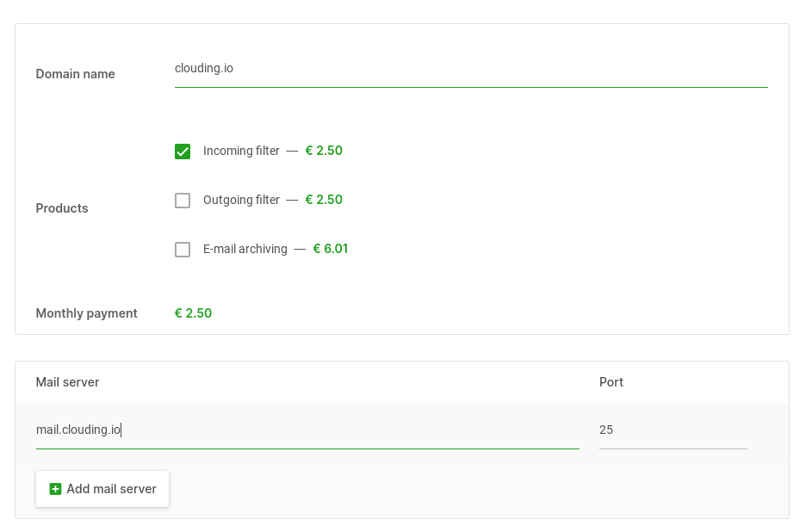Click the Outgoing filter € 2.50 price

pos(324,200)
